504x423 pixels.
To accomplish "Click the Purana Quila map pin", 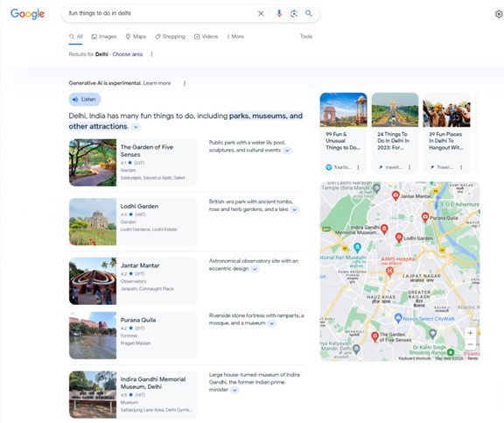I will (425, 217).
